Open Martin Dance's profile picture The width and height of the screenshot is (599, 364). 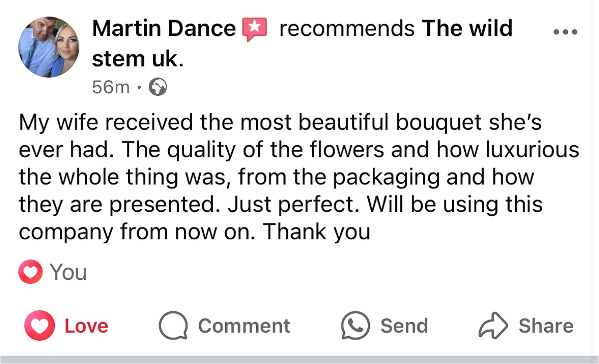(49, 47)
